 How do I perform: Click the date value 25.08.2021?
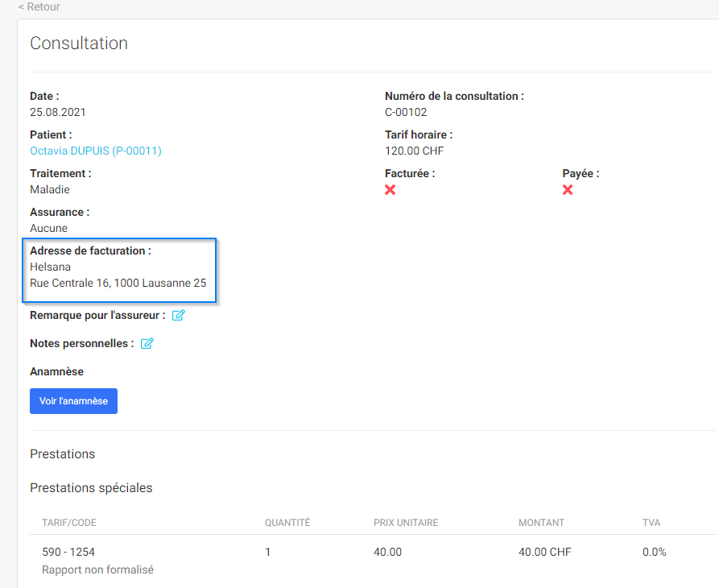point(58,113)
